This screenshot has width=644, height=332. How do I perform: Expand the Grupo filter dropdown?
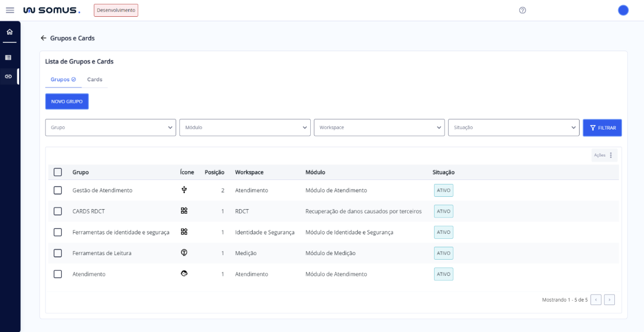pyautogui.click(x=110, y=127)
